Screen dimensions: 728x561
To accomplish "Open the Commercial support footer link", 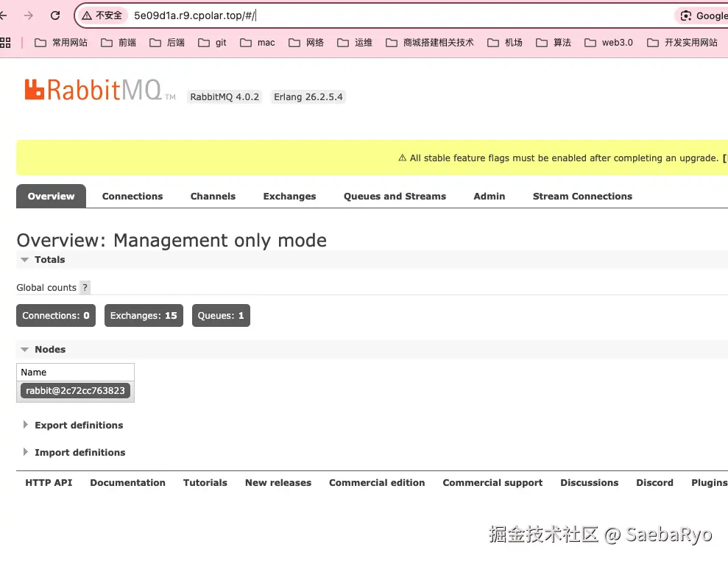I will click(x=492, y=482).
